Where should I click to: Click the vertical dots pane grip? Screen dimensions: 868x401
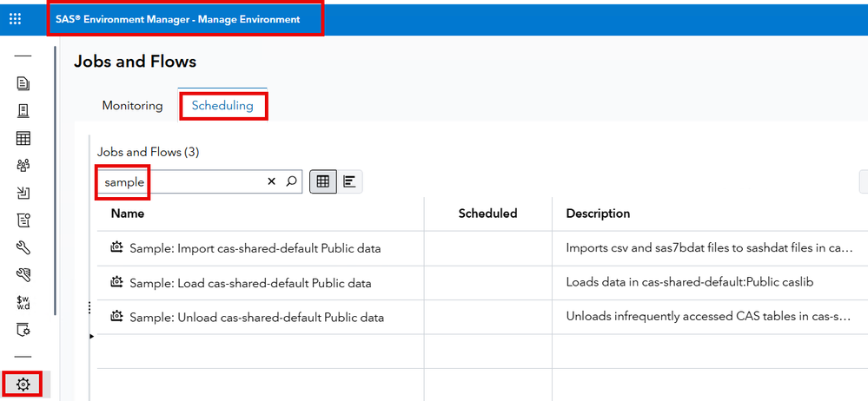[89, 307]
